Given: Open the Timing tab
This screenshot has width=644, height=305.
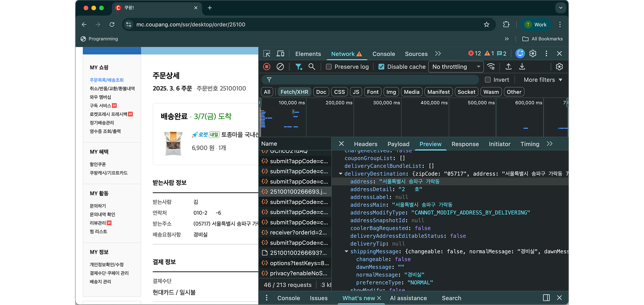Looking at the screenshot, I should click(x=530, y=144).
